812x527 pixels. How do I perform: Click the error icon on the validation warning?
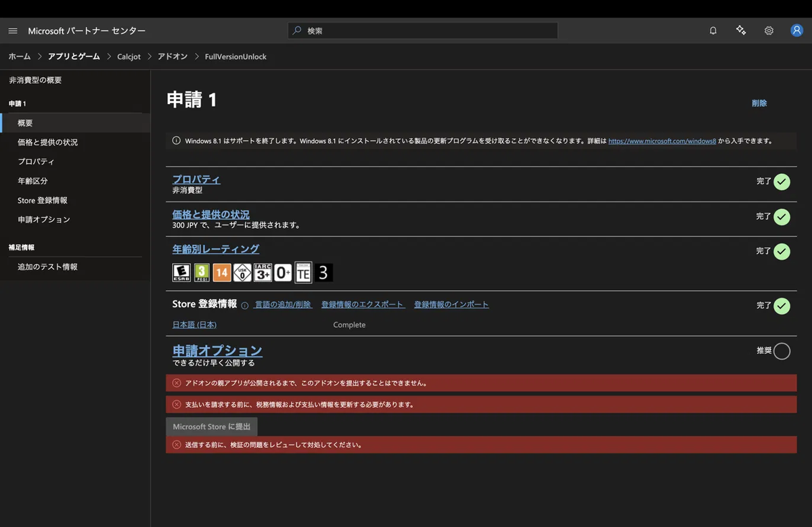pos(177,445)
